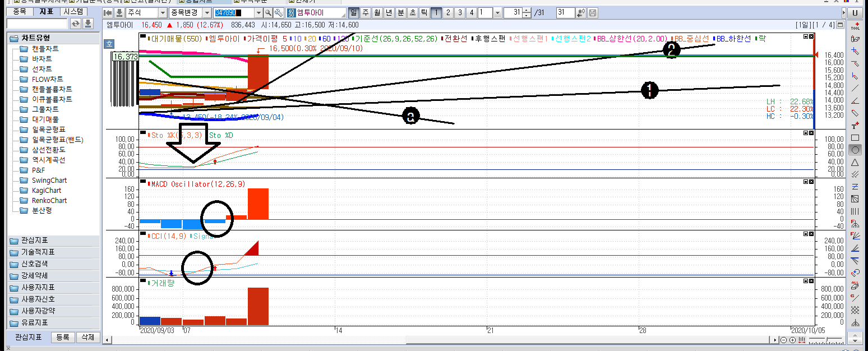
Task: Expand the 유료지표 category
Action: [x=53, y=323]
